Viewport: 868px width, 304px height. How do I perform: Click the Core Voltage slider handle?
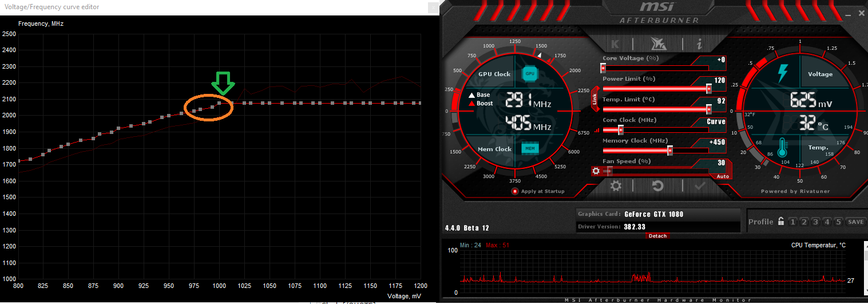click(x=603, y=68)
